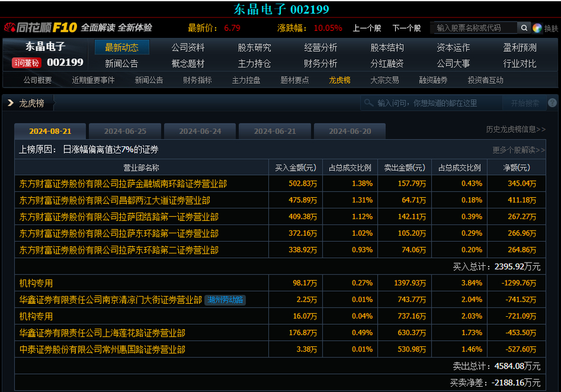This screenshot has height=392, width=561.
Task: Select the 最新动态 menu tab
Action: (x=121, y=48)
